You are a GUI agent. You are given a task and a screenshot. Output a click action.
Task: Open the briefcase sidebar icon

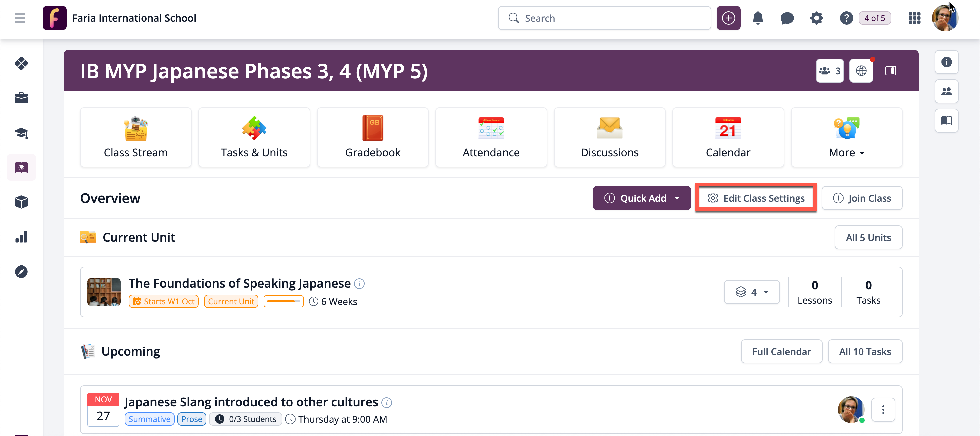[x=21, y=98]
